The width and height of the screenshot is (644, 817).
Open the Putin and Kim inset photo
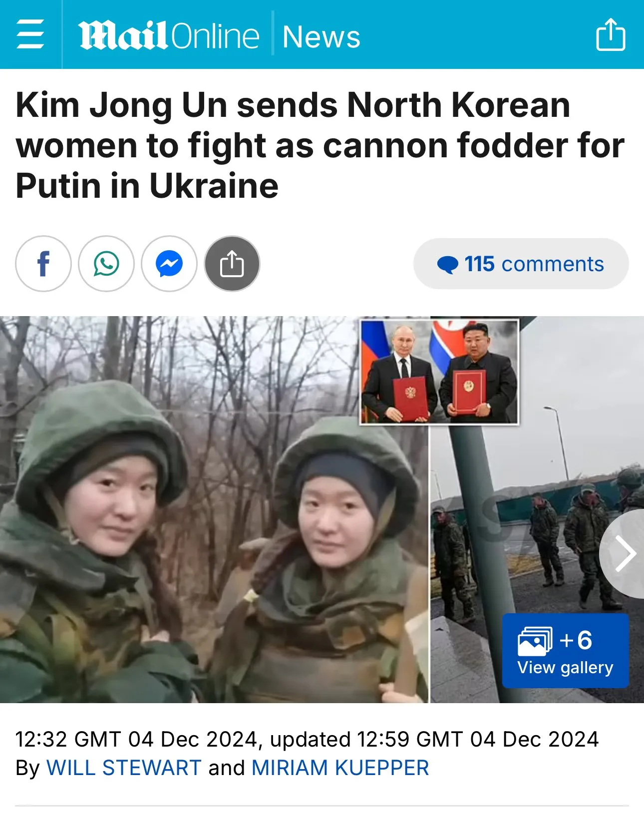coord(439,372)
